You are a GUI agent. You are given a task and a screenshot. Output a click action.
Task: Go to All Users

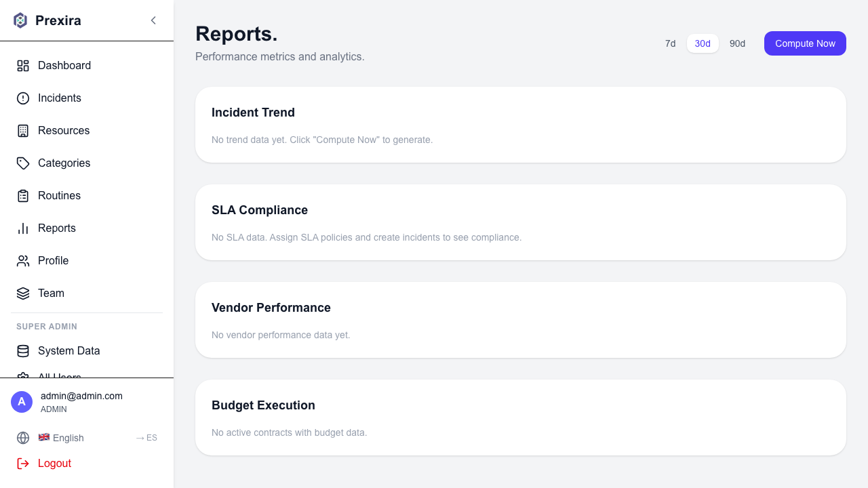pos(58,375)
